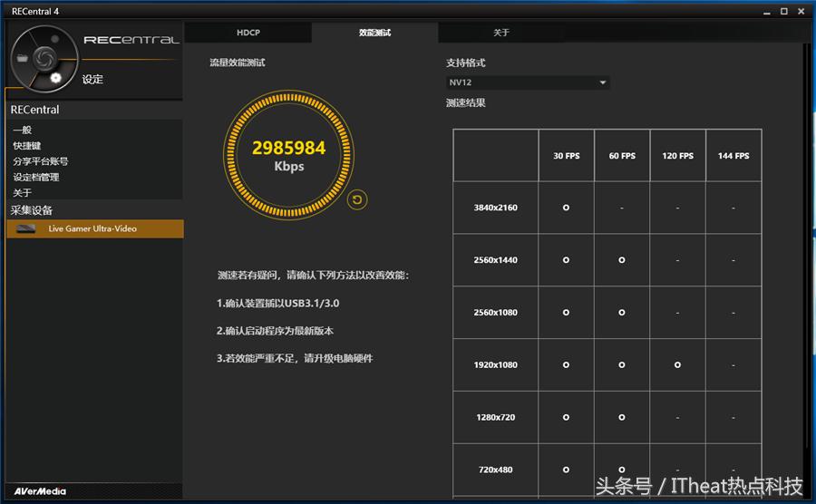Click the 1920x1080 144 FPS dash cell
Screen dimensions: 816x504
tap(733, 365)
